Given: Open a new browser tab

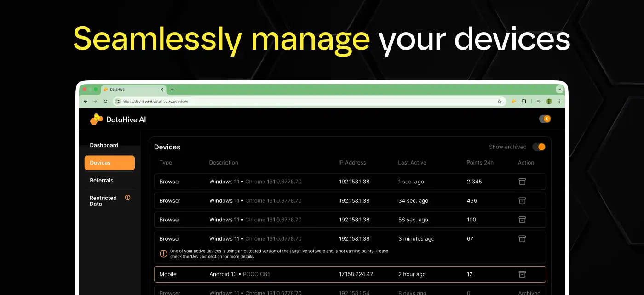Looking at the screenshot, I should click(172, 89).
